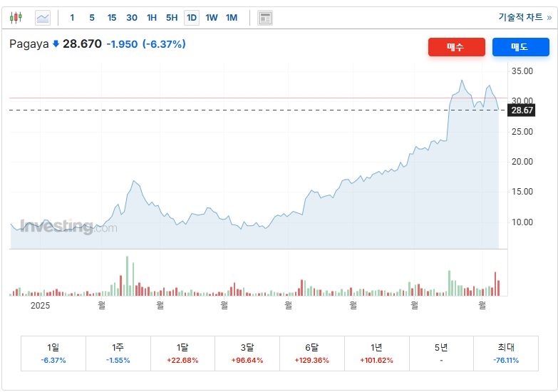
Task: Switch to candlestick chart type
Action: (x=16, y=17)
